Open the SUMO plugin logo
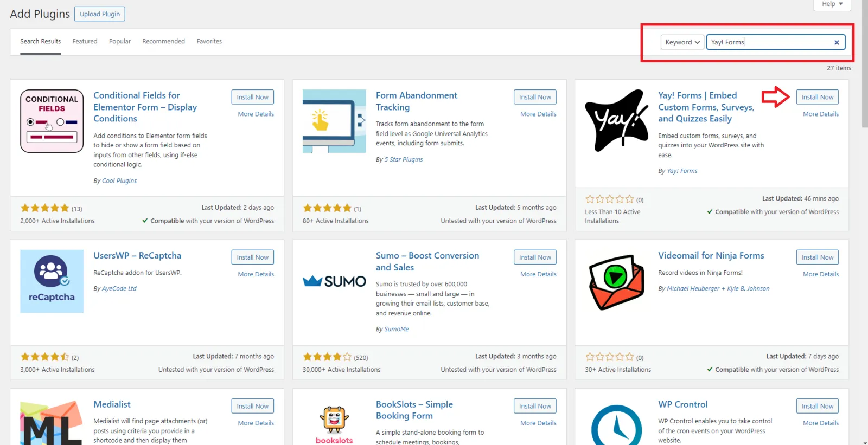 pyautogui.click(x=334, y=281)
